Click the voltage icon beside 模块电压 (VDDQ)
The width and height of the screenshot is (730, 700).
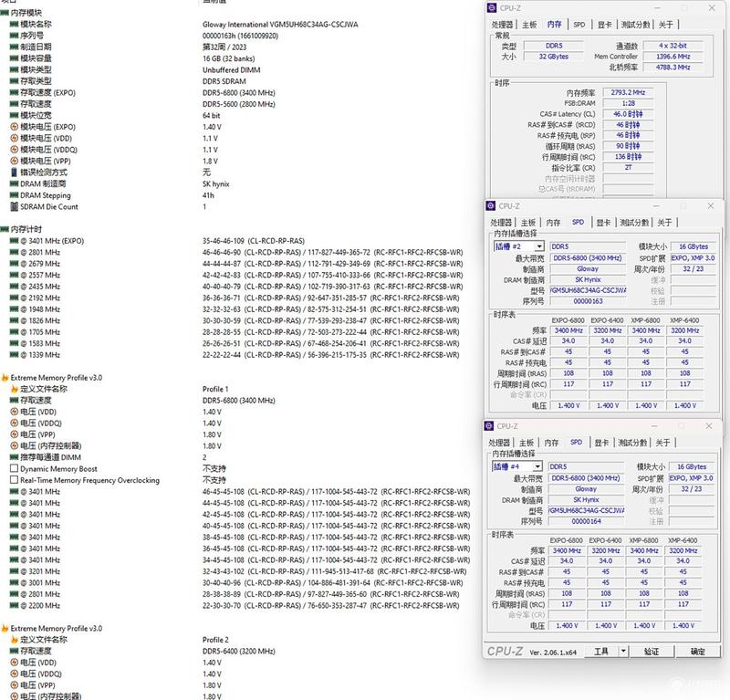coord(14,150)
